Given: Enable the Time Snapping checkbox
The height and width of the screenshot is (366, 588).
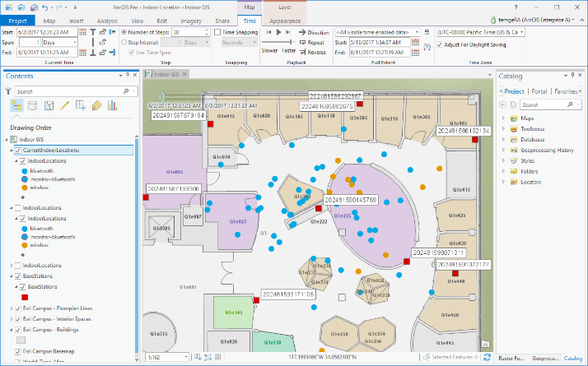Looking at the screenshot, I should point(217,32).
